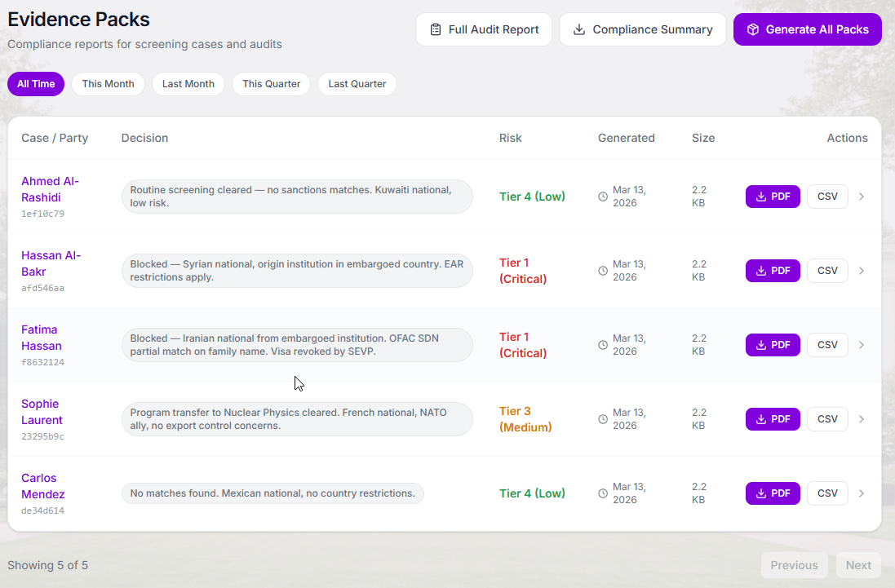
Task: Go to the Next page
Action: [x=858, y=565]
